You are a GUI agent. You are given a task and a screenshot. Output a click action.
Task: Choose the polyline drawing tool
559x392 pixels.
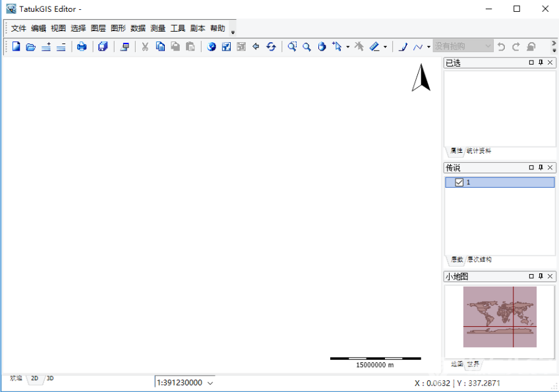[418, 47]
